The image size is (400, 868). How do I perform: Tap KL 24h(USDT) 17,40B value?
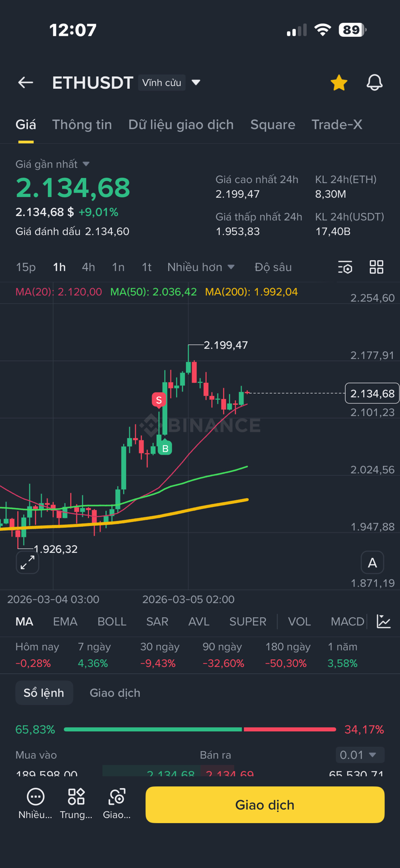pos(333,231)
